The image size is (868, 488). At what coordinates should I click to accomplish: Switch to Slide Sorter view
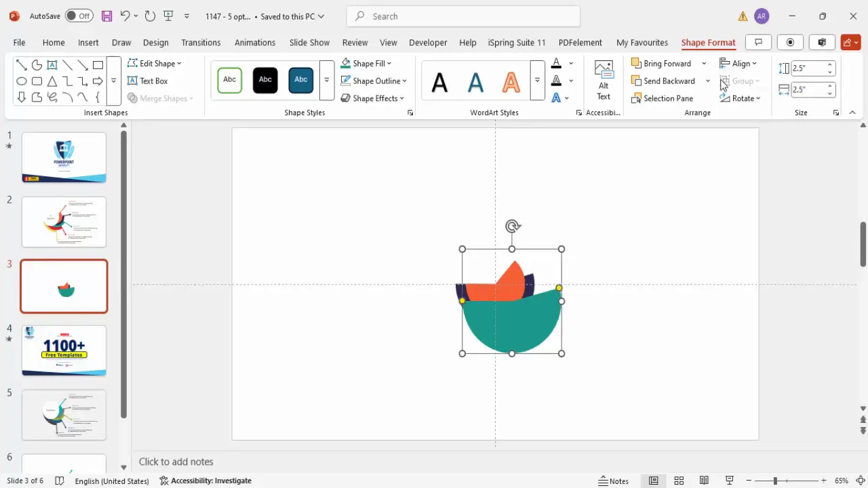pos(679,481)
